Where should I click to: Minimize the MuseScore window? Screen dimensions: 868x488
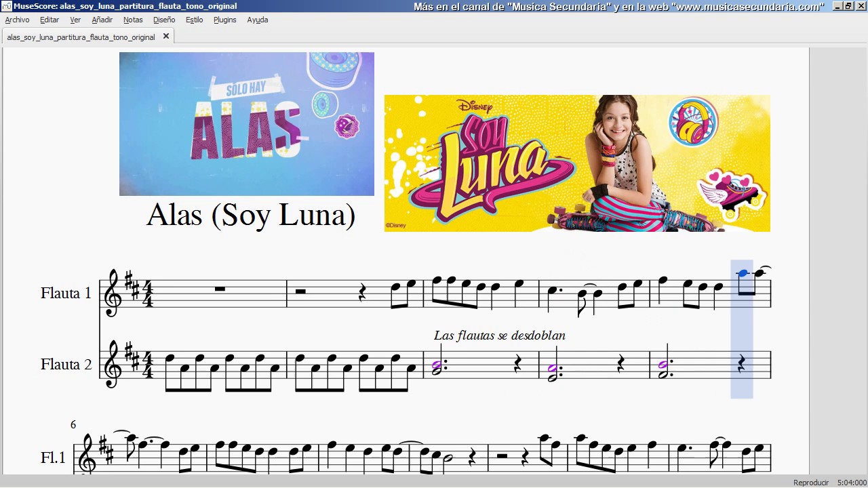pos(837,6)
